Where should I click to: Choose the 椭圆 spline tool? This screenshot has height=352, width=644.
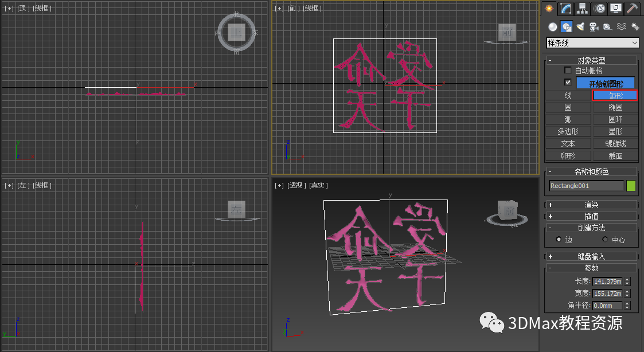tap(615, 107)
